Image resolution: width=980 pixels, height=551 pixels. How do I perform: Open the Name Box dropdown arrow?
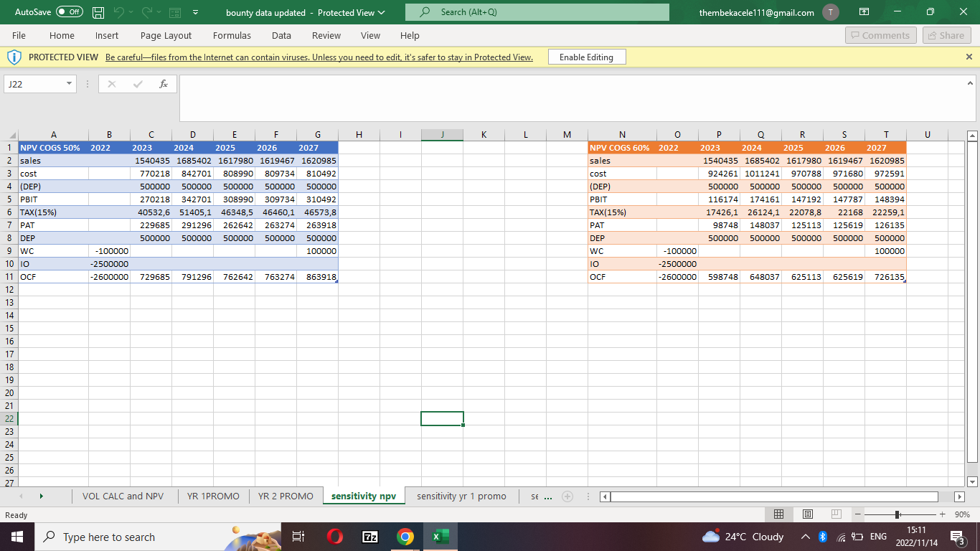69,84
